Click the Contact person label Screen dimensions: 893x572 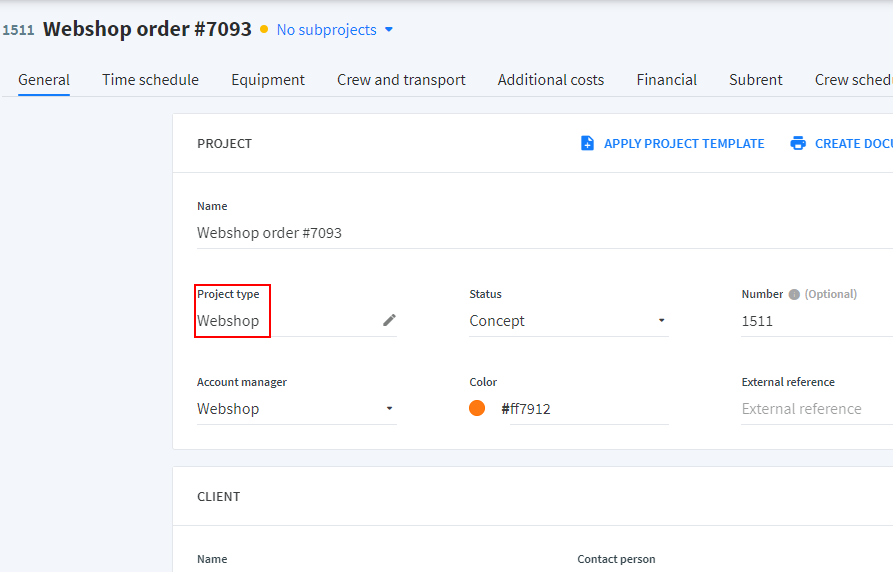pyautogui.click(x=616, y=559)
